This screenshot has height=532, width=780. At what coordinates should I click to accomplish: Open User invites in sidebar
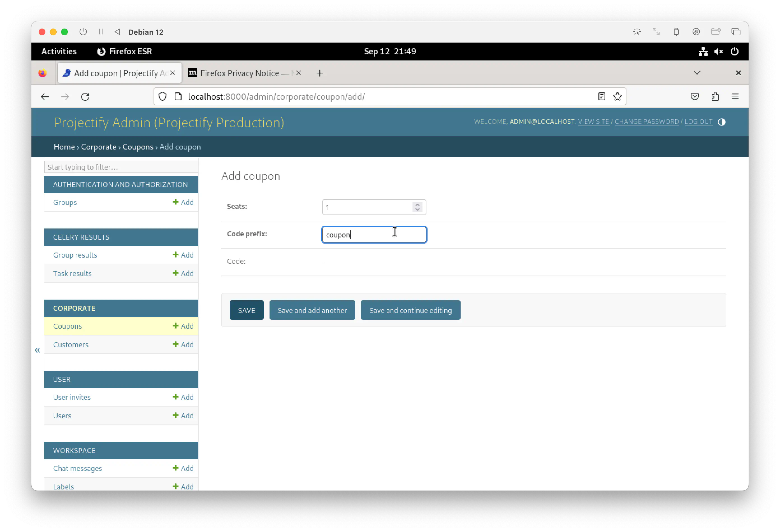[x=72, y=397]
